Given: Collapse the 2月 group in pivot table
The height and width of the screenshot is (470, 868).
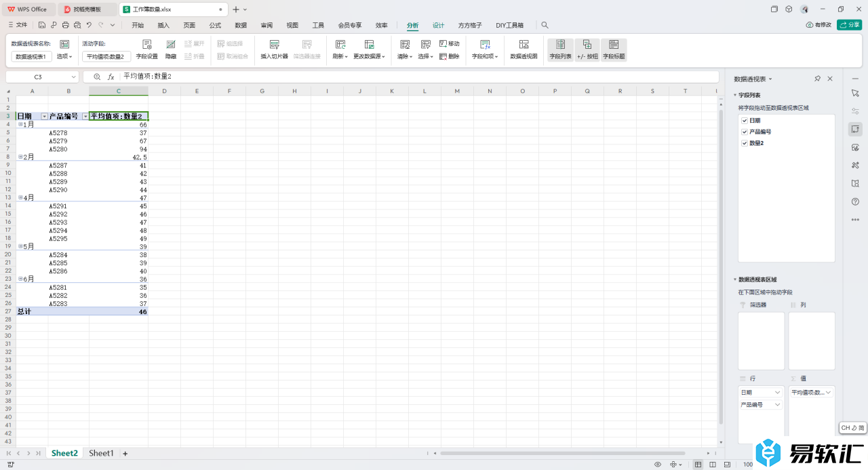Looking at the screenshot, I should [x=20, y=157].
